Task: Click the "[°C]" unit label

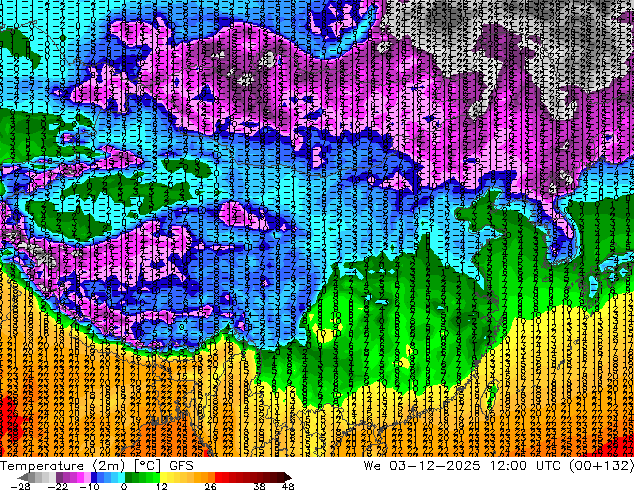Action: (148, 466)
